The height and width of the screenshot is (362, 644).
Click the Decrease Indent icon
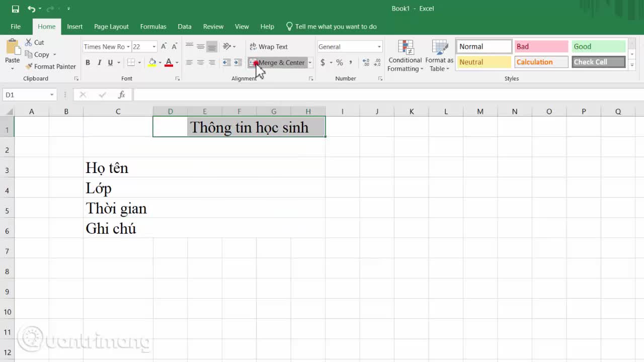(x=226, y=62)
